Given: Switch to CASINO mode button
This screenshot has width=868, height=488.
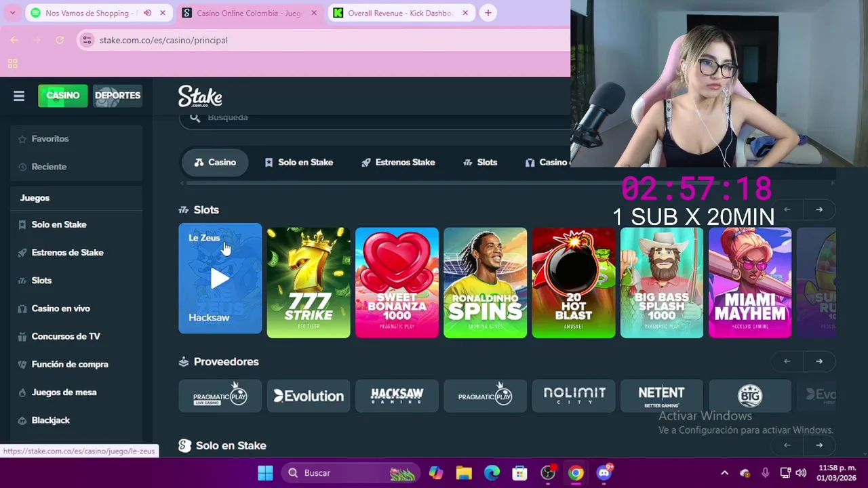Looking at the screenshot, I should tap(63, 96).
